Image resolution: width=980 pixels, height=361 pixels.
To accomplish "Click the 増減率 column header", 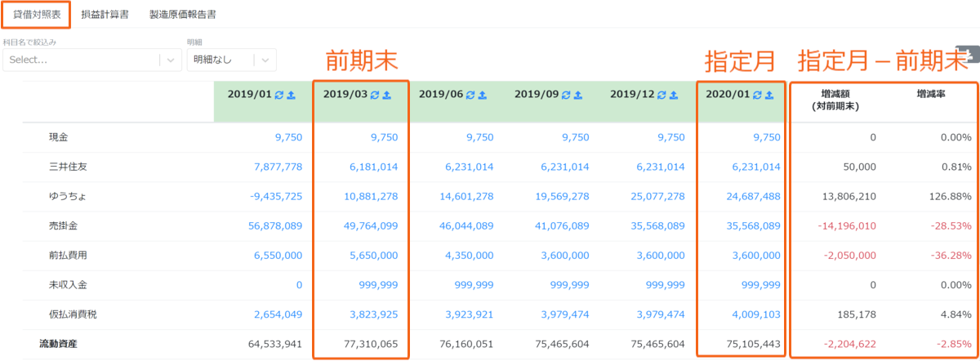I will tap(930, 95).
